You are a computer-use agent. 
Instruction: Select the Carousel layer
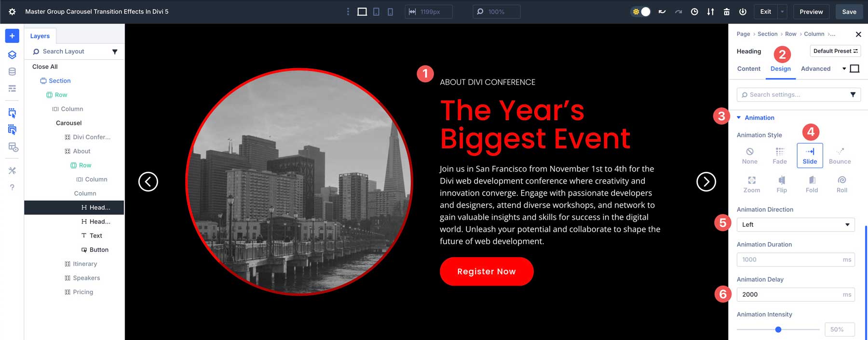(69, 123)
